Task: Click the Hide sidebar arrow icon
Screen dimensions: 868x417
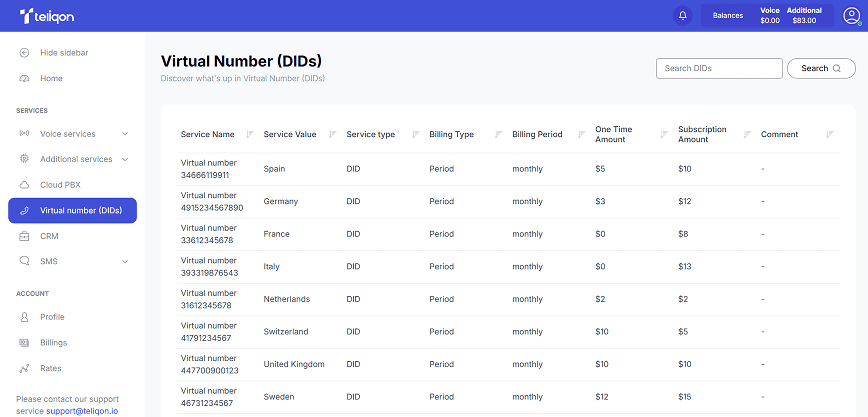Action: click(24, 53)
